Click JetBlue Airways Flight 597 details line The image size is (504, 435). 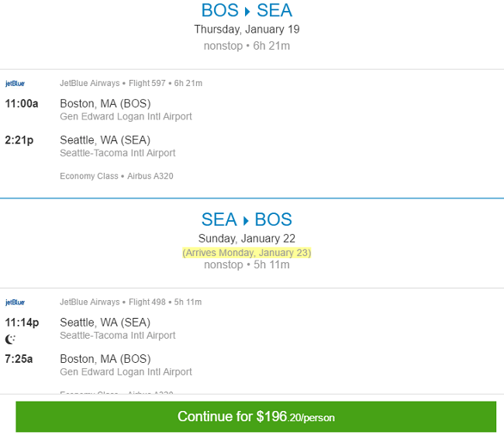pyautogui.click(x=131, y=83)
